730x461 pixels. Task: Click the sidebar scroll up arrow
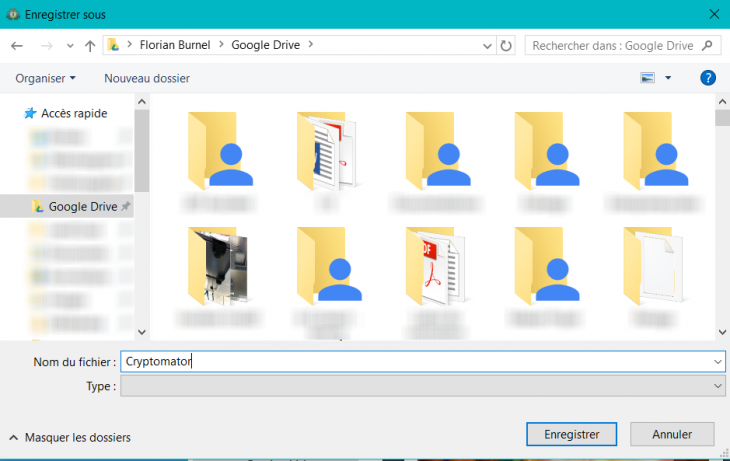[x=142, y=102]
